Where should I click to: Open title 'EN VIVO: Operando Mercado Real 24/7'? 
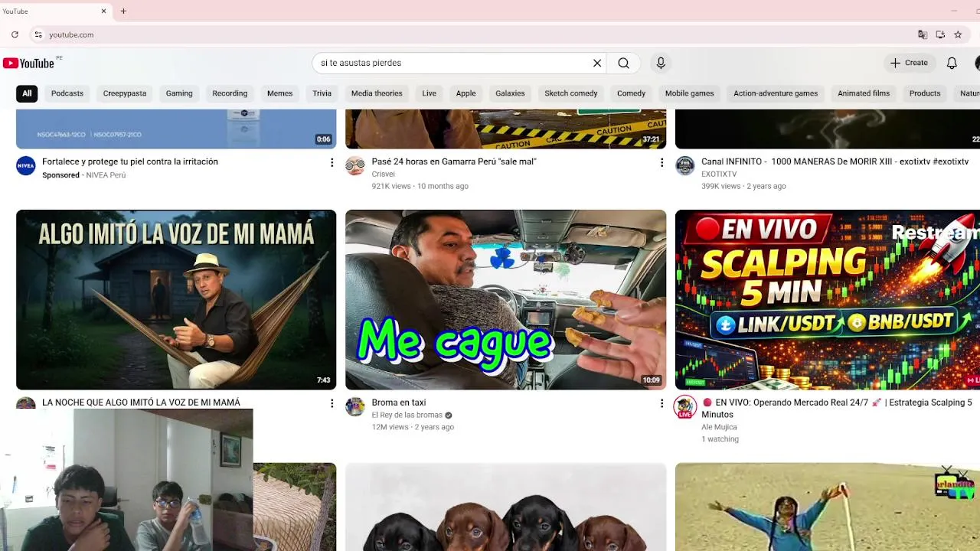point(837,408)
